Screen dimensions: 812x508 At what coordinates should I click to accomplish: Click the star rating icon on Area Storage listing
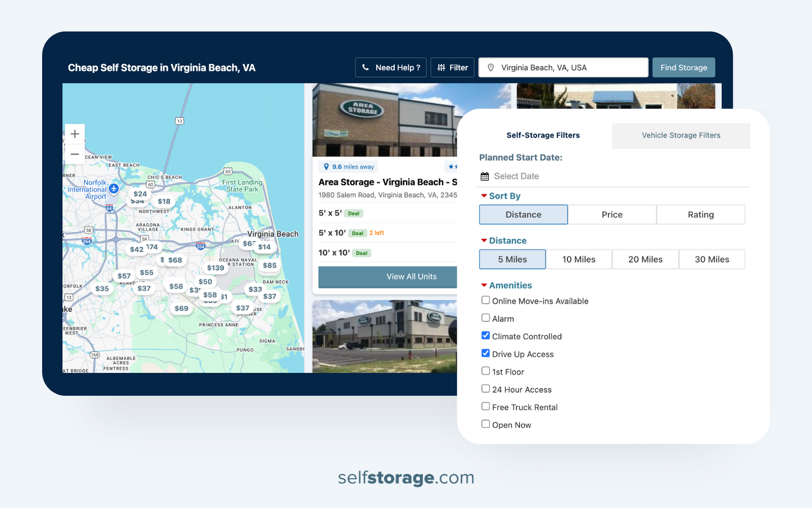[451, 166]
